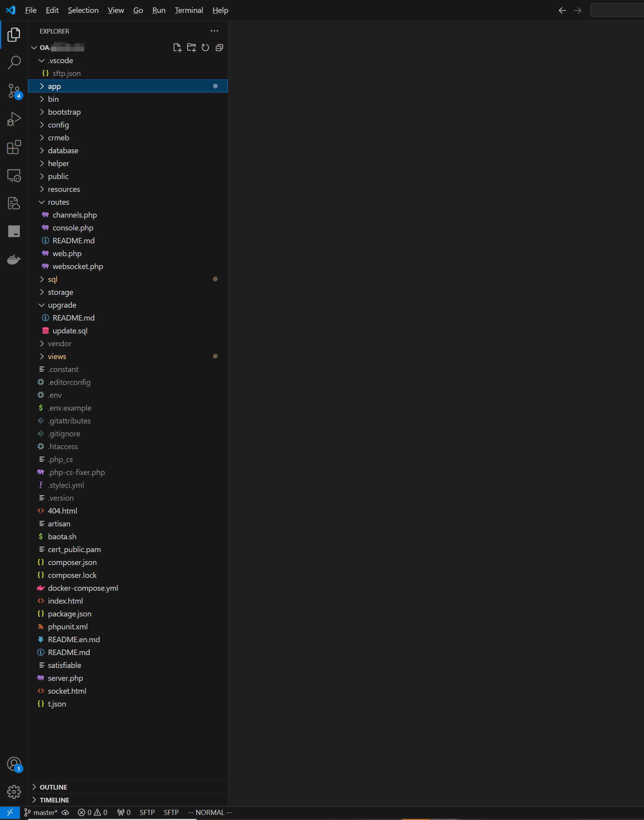This screenshot has height=820, width=644.
Task: Collapse the upgrade folder
Action: coord(128,305)
